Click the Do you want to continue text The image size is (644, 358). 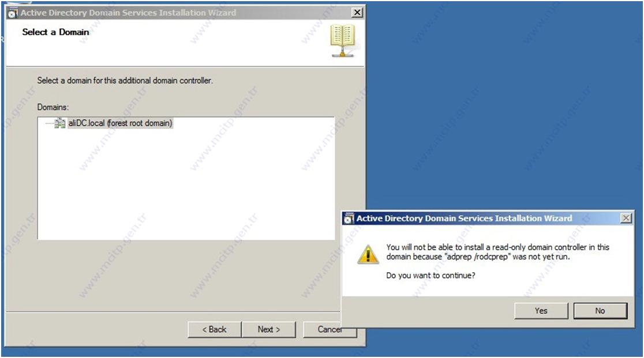[x=430, y=275]
